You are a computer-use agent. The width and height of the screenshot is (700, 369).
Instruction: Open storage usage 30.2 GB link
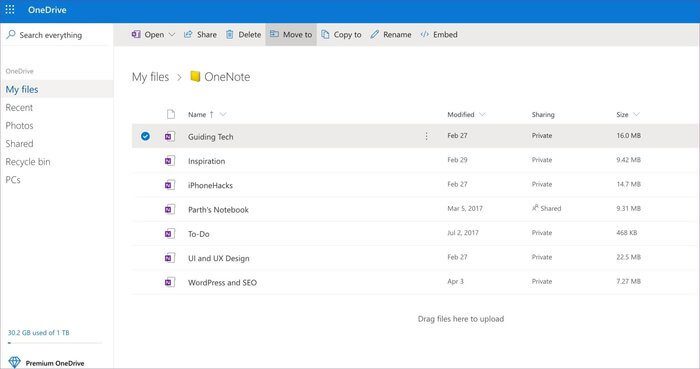tap(38, 332)
